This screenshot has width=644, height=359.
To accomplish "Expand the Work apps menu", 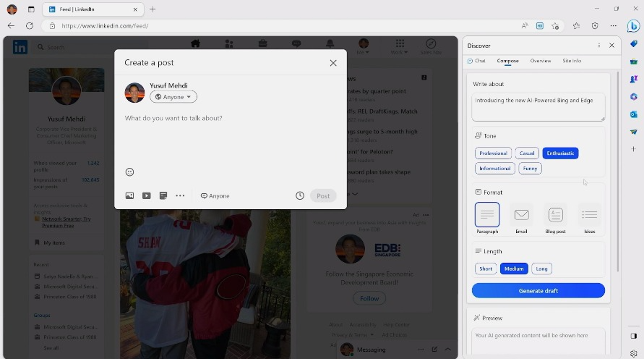I will pyautogui.click(x=399, y=46).
